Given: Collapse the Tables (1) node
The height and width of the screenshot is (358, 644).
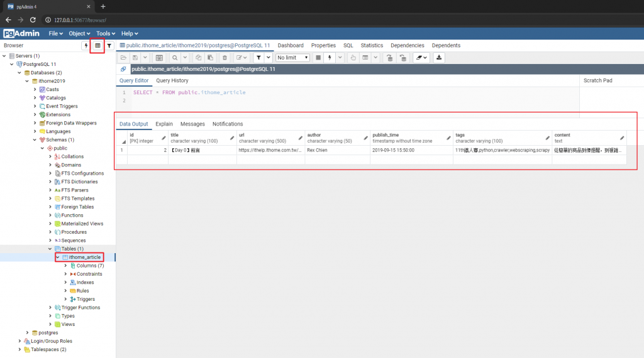Looking at the screenshot, I should pos(50,249).
